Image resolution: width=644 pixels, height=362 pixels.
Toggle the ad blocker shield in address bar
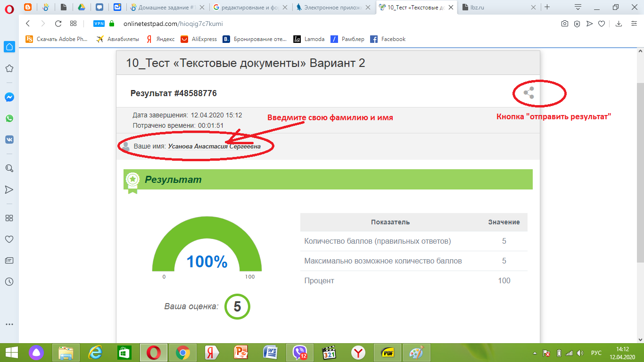[x=577, y=23]
